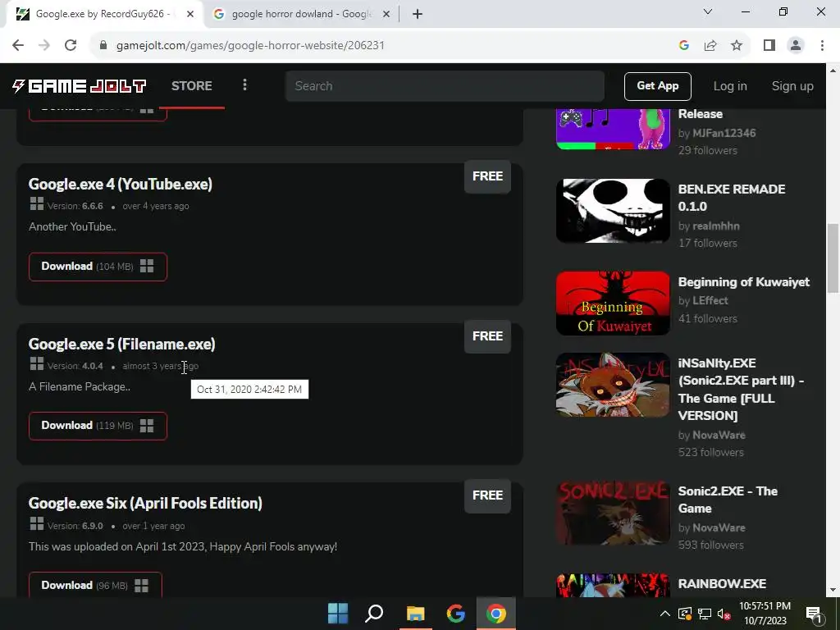Go back to the previous page
The image size is (840, 630).
18,46
